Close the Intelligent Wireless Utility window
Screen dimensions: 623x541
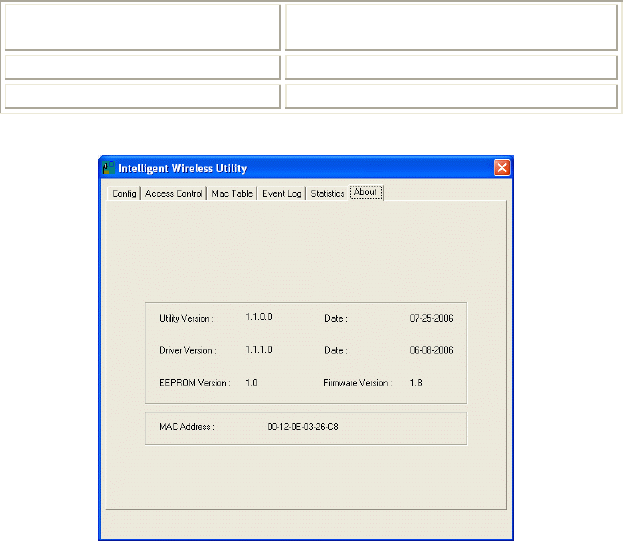503,168
